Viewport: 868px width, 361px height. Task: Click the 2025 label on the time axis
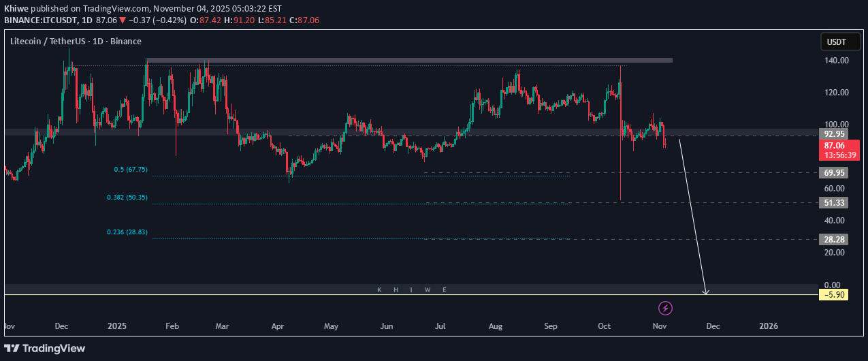(117, 326)
